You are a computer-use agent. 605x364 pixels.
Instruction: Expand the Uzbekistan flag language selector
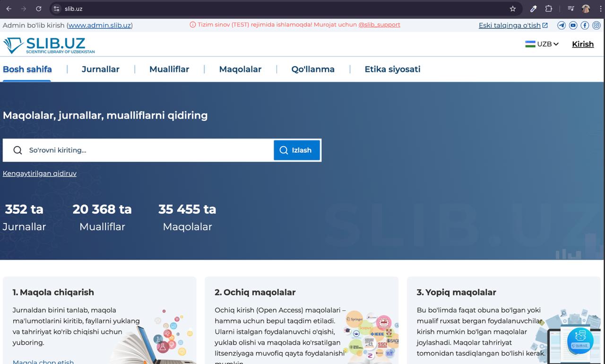click(530, 44)
